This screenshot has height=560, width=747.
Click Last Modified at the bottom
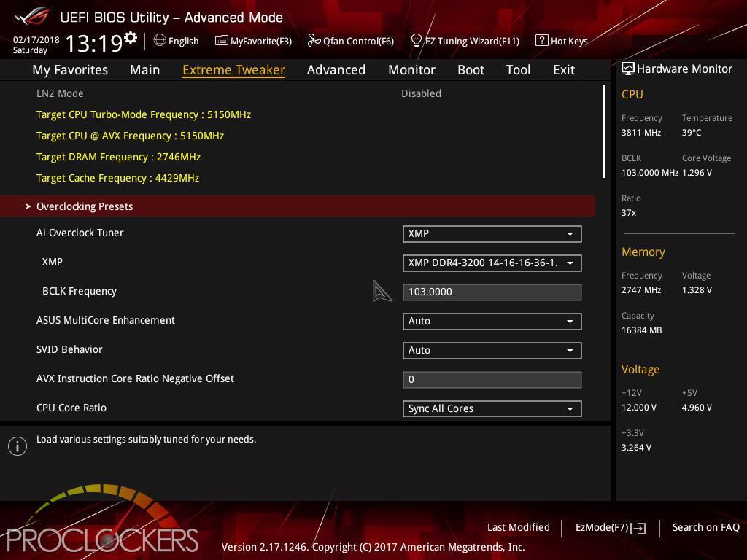pos(519,527)
